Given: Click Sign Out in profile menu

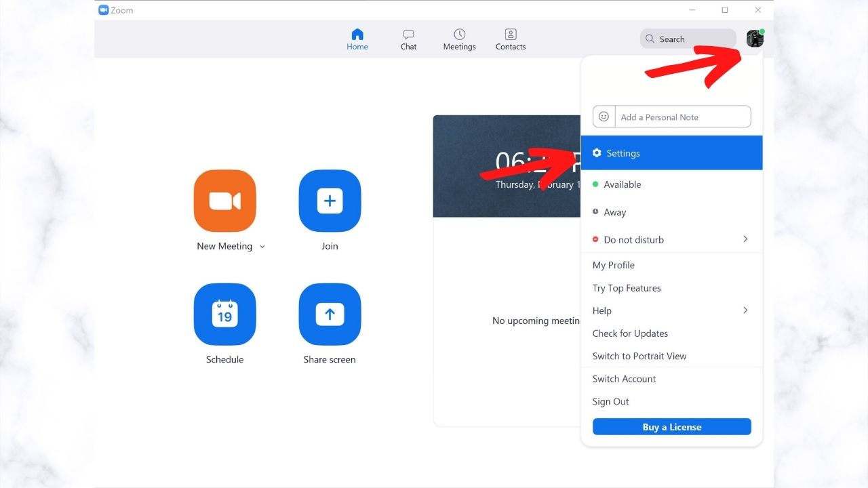Looking at the screenshot, I should click(x=610, y=401).
